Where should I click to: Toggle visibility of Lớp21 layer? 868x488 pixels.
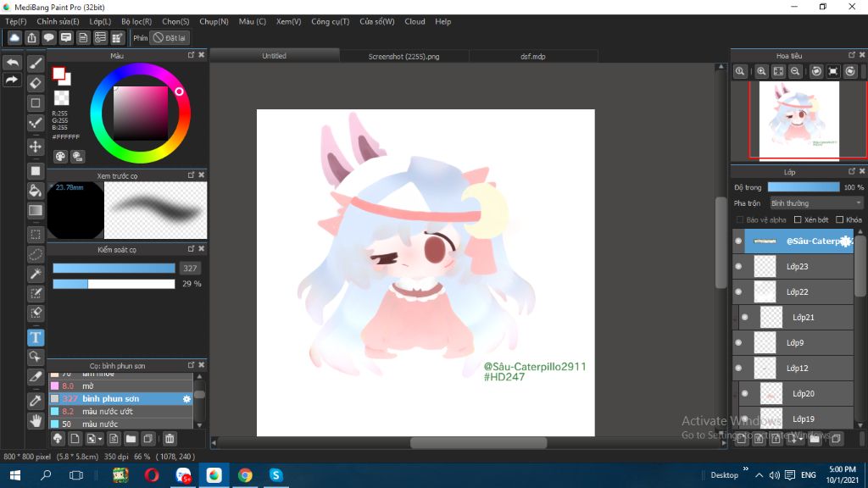point(745,318)
